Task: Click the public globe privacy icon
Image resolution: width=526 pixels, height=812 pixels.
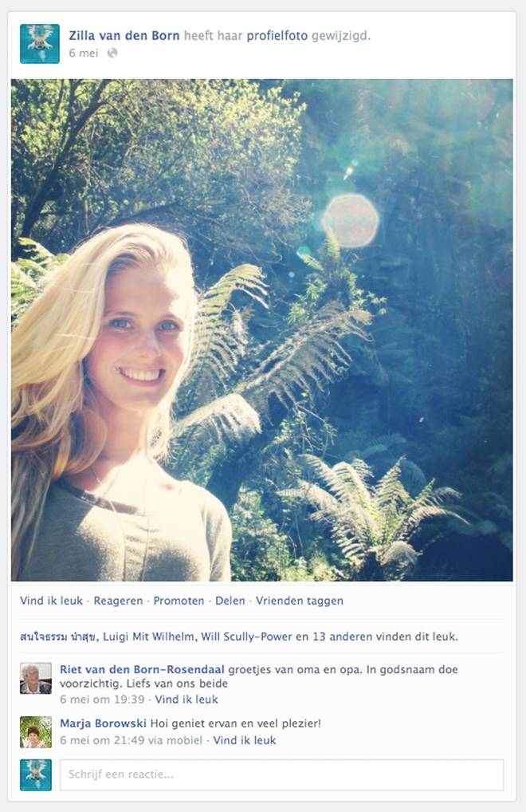Action: coord(112,53)
